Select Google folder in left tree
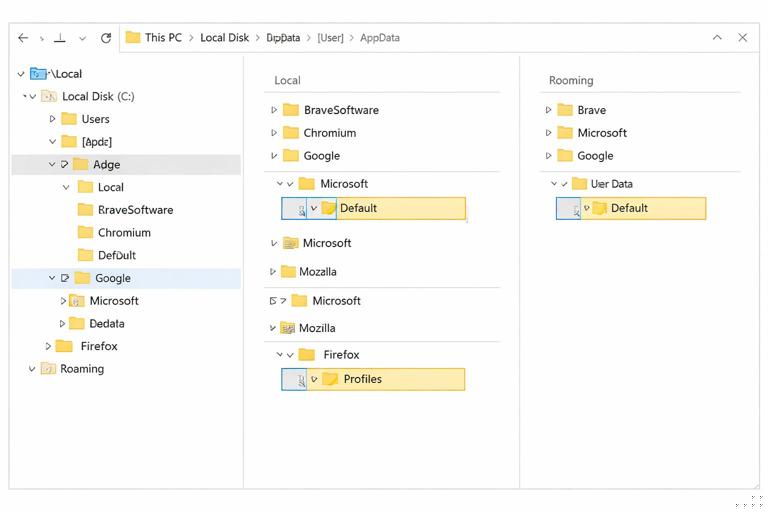This screenshot has width=768, height=512. point(126,278)
